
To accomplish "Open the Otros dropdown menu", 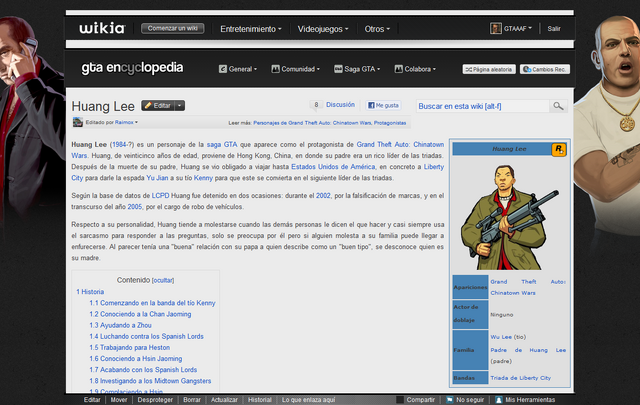I will 377,29.
